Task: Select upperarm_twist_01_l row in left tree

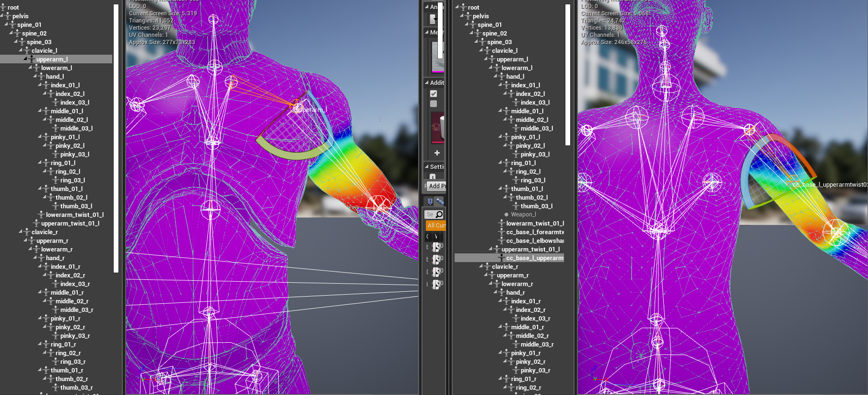Action: coord(57,223)
